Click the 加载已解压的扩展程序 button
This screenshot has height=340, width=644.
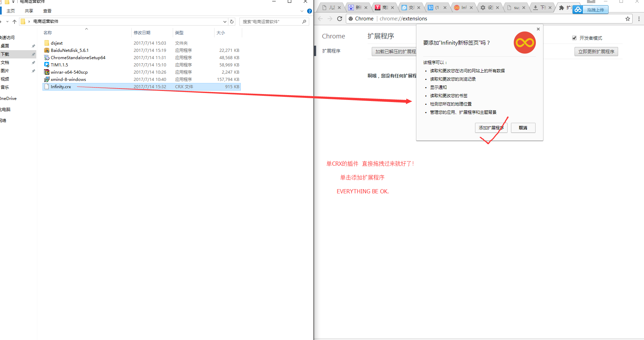point(395,52)
